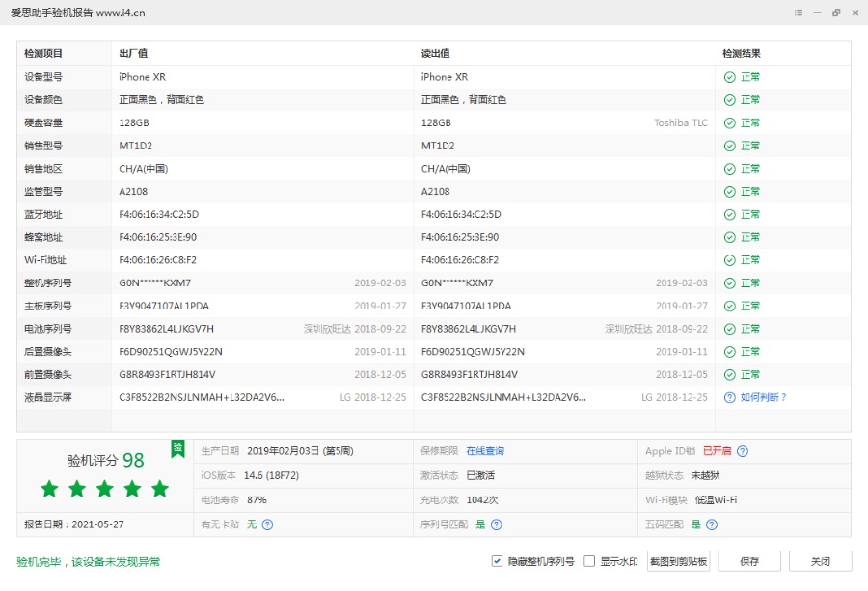Open the 在线查询 warranty link

pyautogui.click(x=485, y=451)
